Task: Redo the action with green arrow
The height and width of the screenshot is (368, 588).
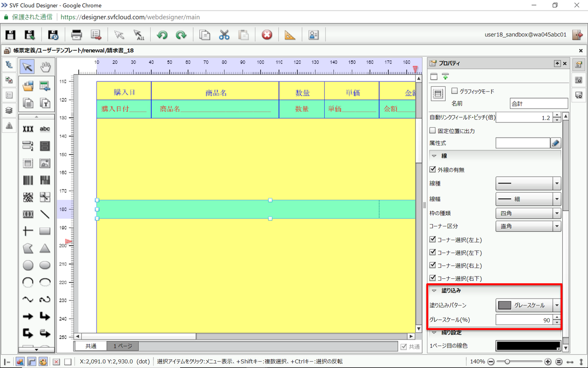Action: pyautogui.click(x=181, y=35)
